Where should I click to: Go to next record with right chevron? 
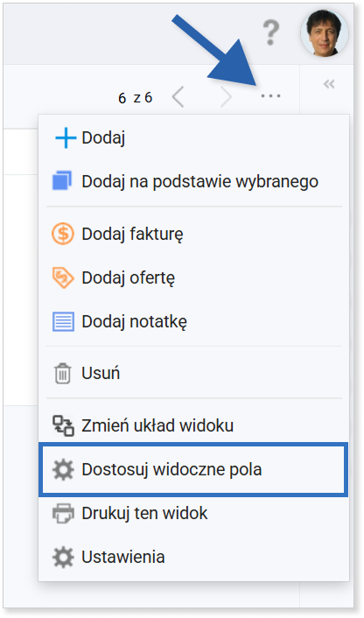226,97
